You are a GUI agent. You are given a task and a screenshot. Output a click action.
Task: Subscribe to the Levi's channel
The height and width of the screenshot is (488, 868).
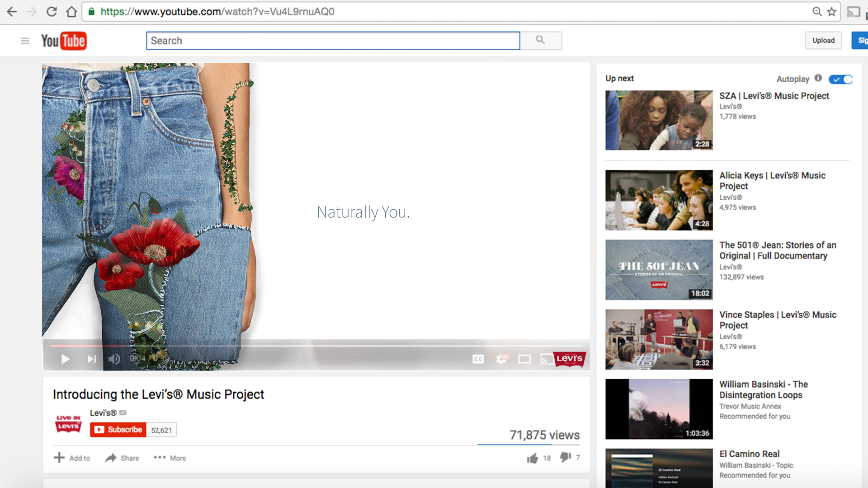pyautogui.click(x=118, y=430)
